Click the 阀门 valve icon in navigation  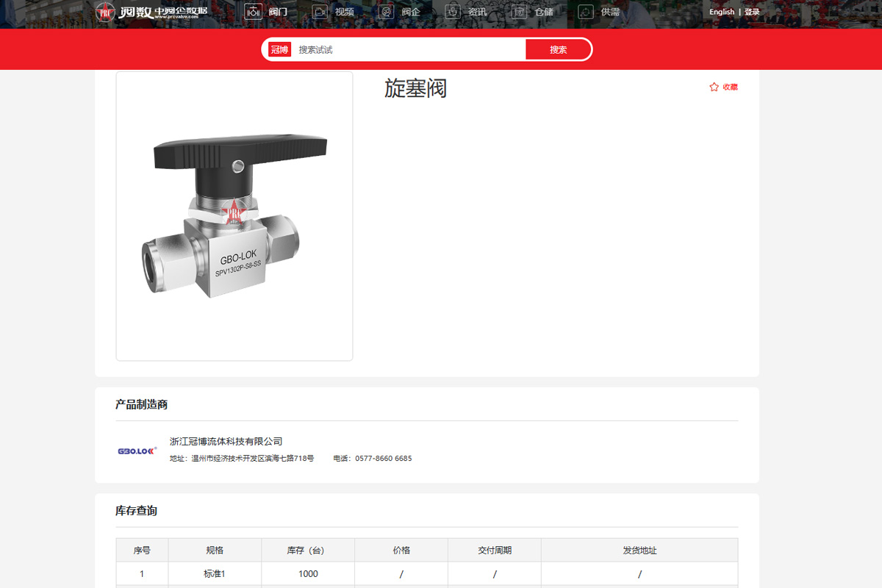(254, 12)
